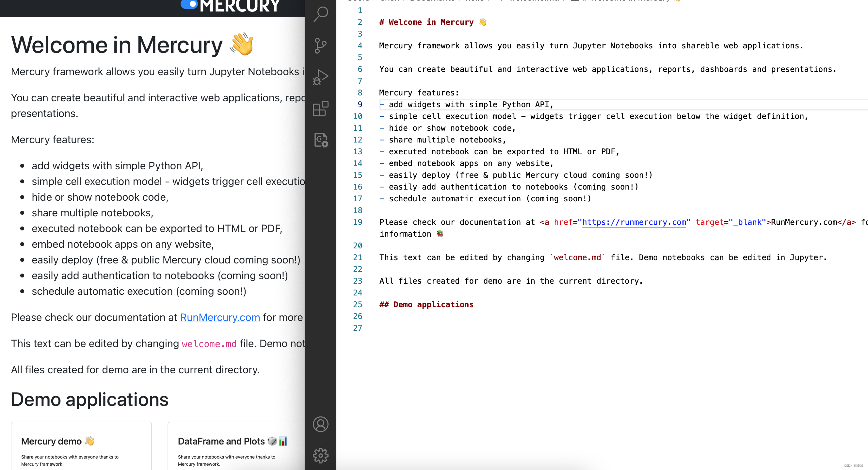Open the Search view in activity bar

tap(320, 14)
